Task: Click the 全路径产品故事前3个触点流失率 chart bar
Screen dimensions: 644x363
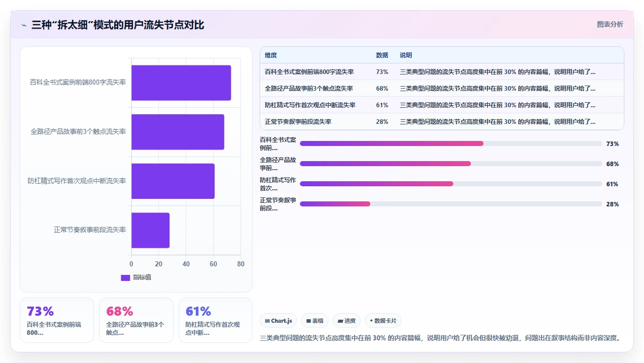Action: [x=178, y=132]
